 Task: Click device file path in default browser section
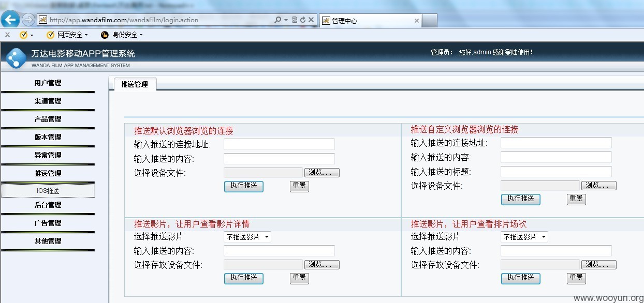point(263,173)
